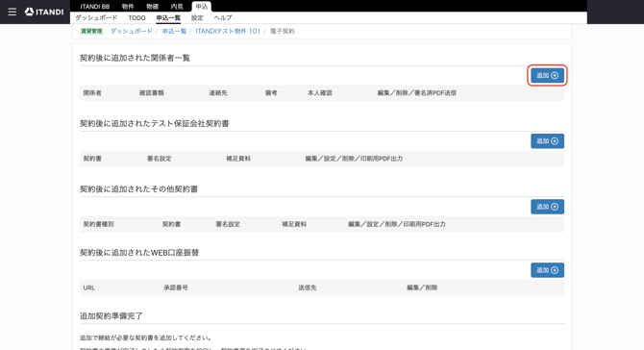Open the 物件 top tab
644x350 pixels.
128,7
